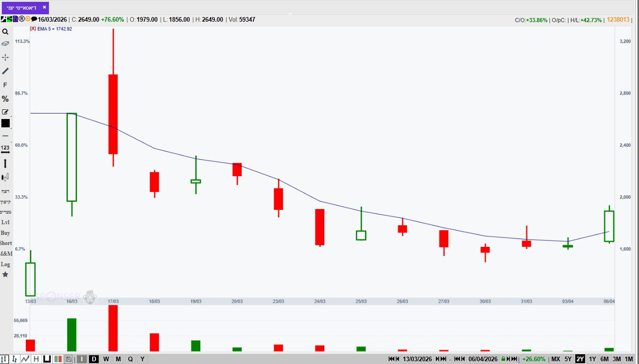
Task: Click the orange number 1238013
Action: (618, 19)
